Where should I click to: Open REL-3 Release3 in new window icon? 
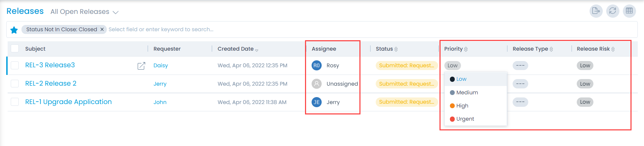tap(141, 66)
